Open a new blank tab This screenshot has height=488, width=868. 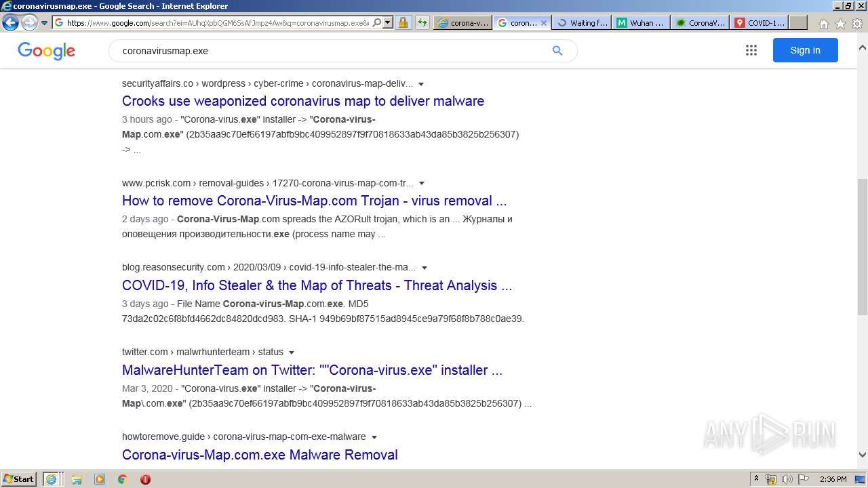[798, 22]
